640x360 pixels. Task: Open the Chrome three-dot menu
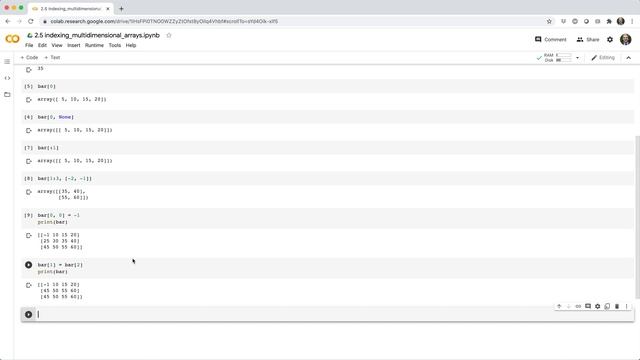632,21
